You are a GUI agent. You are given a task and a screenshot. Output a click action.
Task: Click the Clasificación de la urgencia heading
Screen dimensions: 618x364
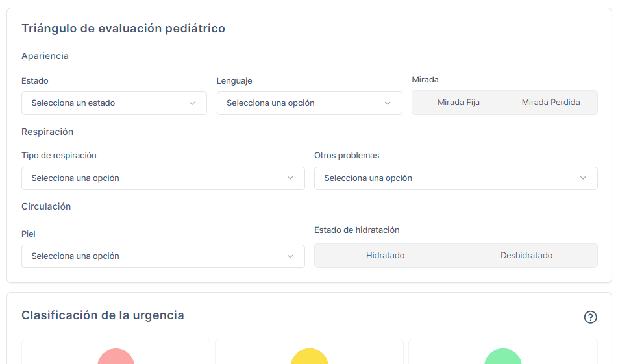point(103,315)
